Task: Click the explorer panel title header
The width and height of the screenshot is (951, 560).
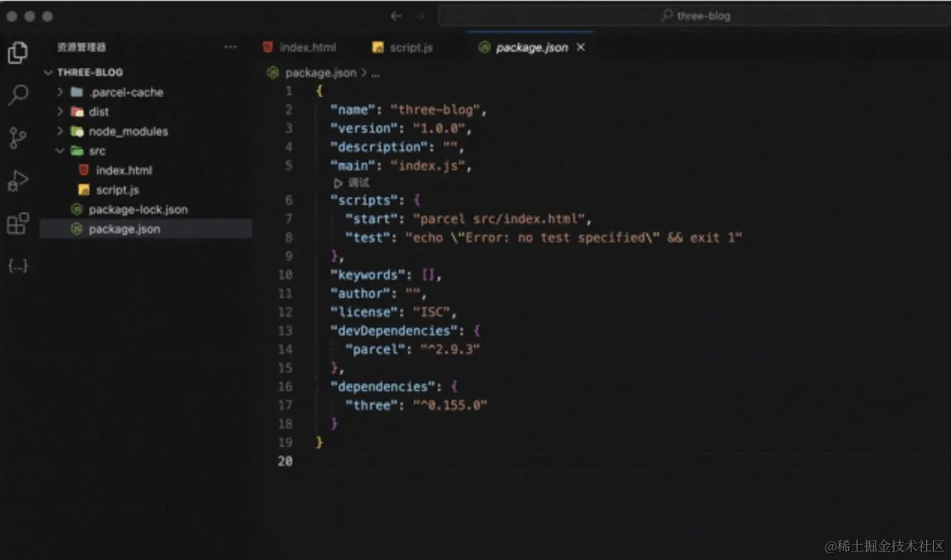Action: click(x=82, y=47)
